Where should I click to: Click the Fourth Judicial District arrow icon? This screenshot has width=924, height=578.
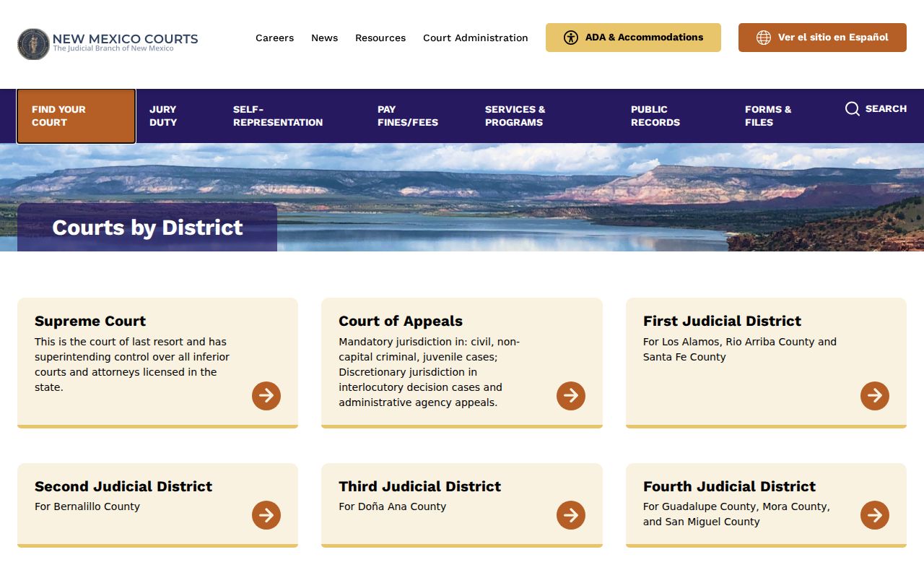pyautogui.click(x=875, y=515)
